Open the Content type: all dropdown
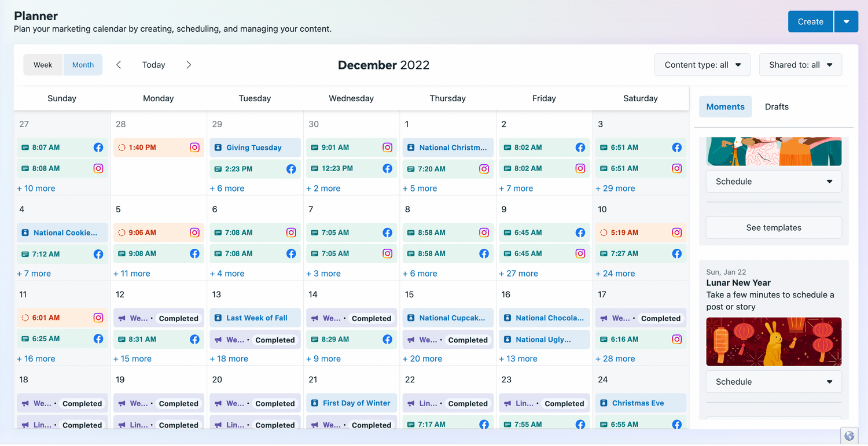Viewport: 868px width, 446px height. click(703, 65)
